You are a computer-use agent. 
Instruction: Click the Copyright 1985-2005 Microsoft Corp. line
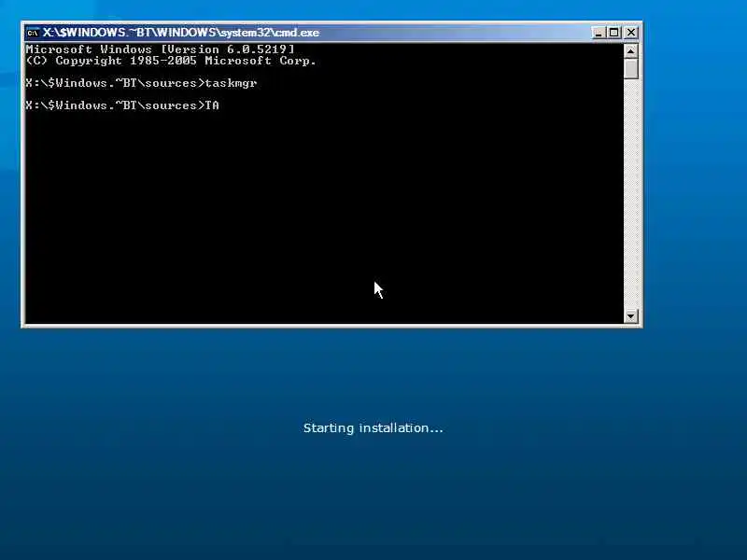[171, 61]
